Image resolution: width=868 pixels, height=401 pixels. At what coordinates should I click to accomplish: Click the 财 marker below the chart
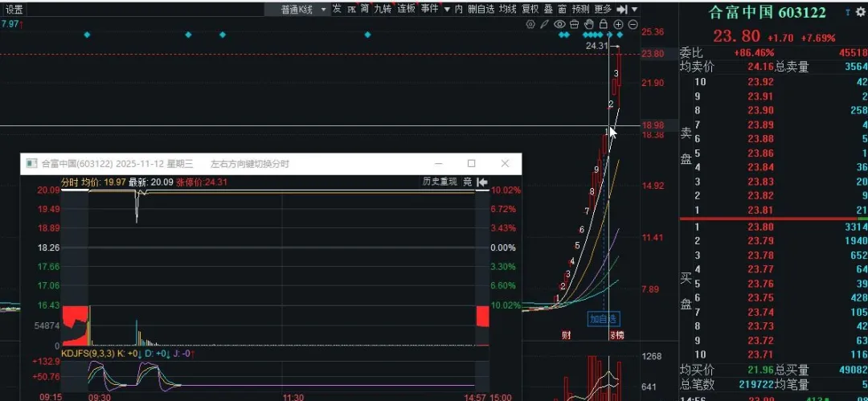point(566,334)
